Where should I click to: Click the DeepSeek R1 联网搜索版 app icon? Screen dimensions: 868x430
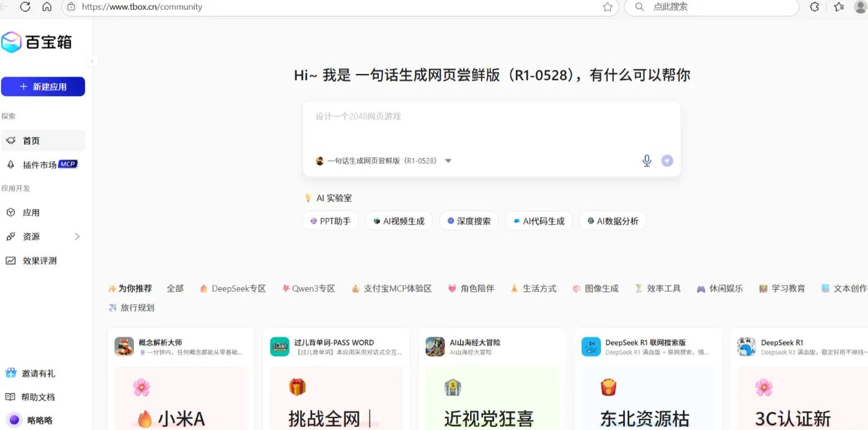point(591,347)
